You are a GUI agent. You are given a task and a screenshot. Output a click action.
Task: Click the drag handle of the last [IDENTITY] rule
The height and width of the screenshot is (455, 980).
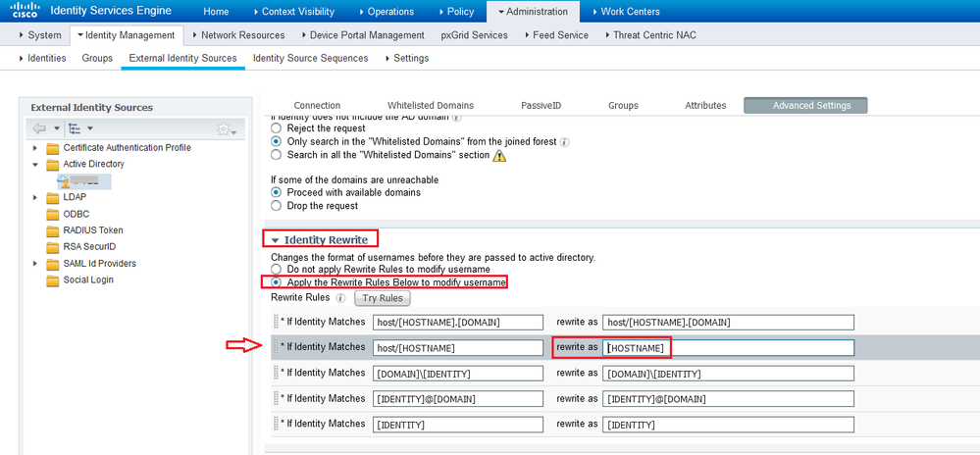pos(276,425)
